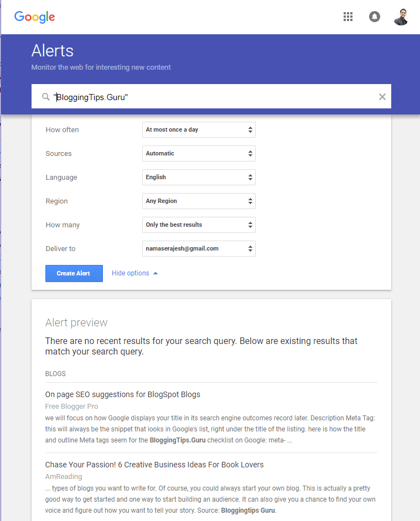Open the Deliver to email dropdown
This screenshot has height=521, width=420.
pyautogui.click(x=199, y=248)
